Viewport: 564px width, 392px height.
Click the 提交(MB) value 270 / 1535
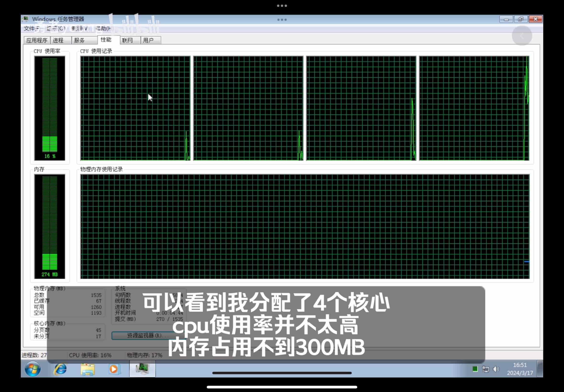tap(170, 319)
